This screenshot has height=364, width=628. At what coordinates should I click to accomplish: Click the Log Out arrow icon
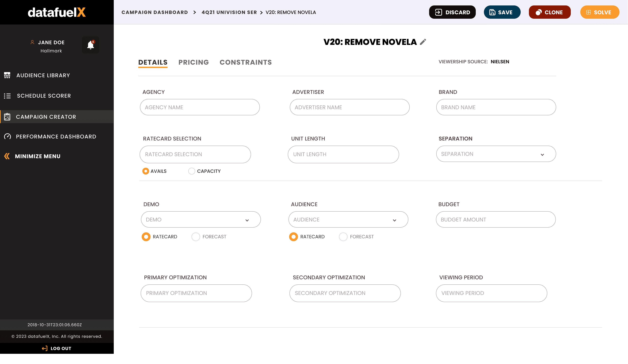coord(45,348)
